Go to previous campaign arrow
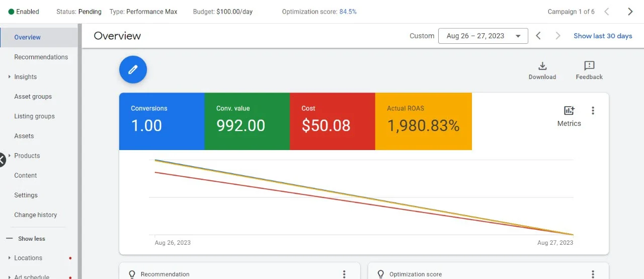 pyautogui.click(x=607, y=12)
